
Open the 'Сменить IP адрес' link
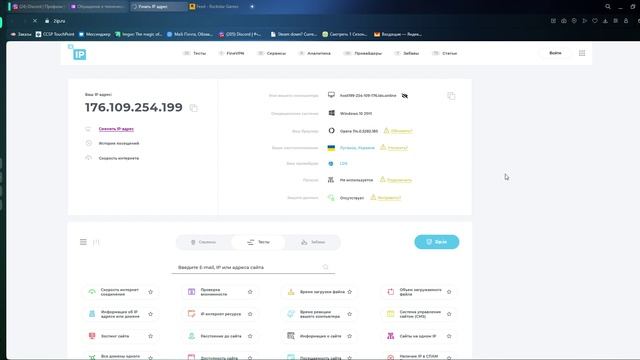(x=116, y=129)
